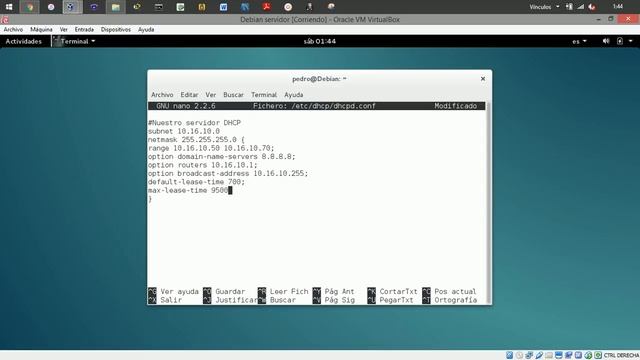The height and width of the screenshot is (360, 640).
Task: Click the taskbar volume tray icon
Action: (x=592, y=7)
